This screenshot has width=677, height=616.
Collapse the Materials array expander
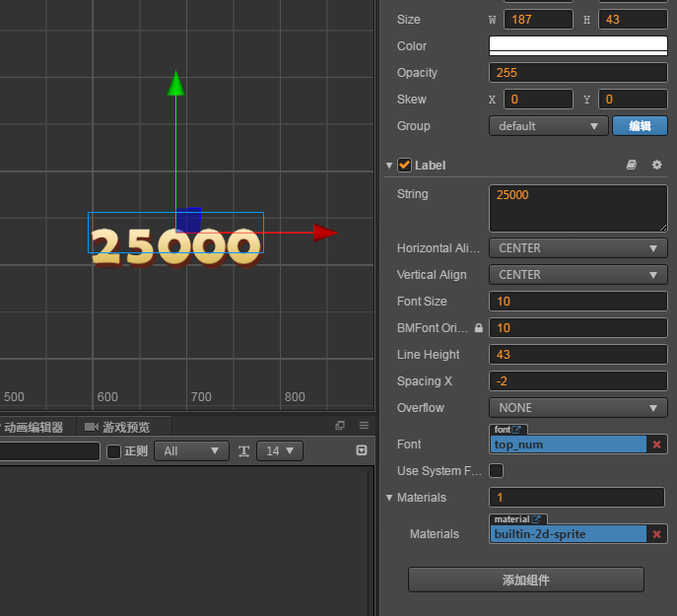click(x=389, y=498)
